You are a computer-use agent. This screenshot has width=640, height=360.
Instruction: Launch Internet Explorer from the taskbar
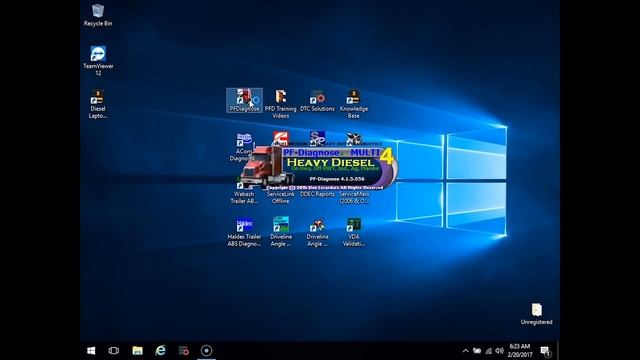point(160,351)
